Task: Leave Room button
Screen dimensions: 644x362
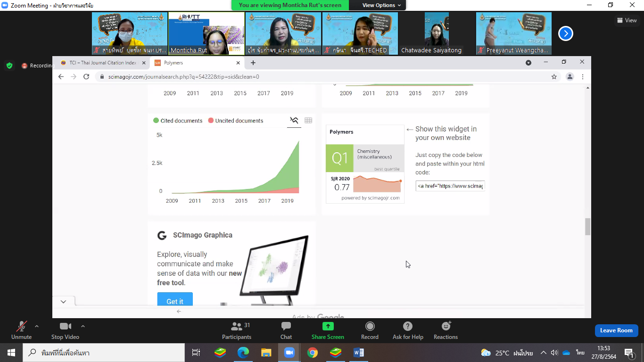Action: coord(616,330)
